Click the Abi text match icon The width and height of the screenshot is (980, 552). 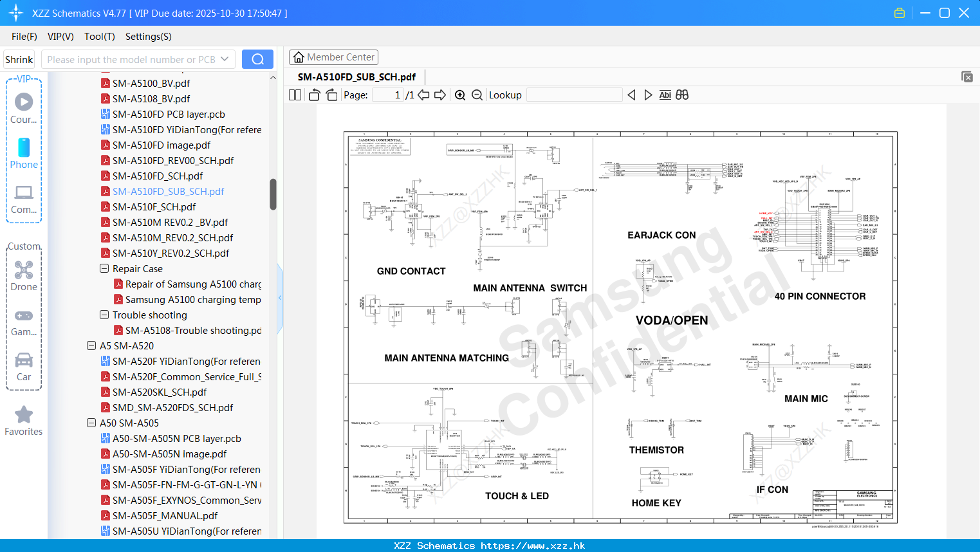665,95
